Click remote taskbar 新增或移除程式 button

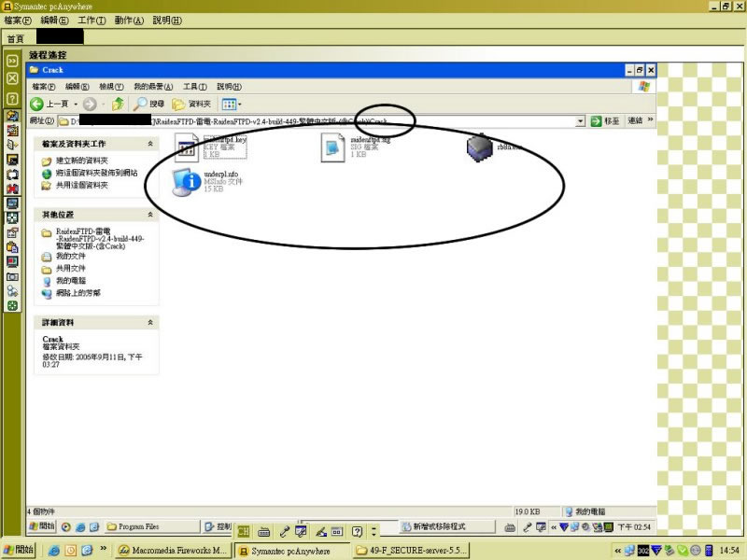[x=447, y=526]
